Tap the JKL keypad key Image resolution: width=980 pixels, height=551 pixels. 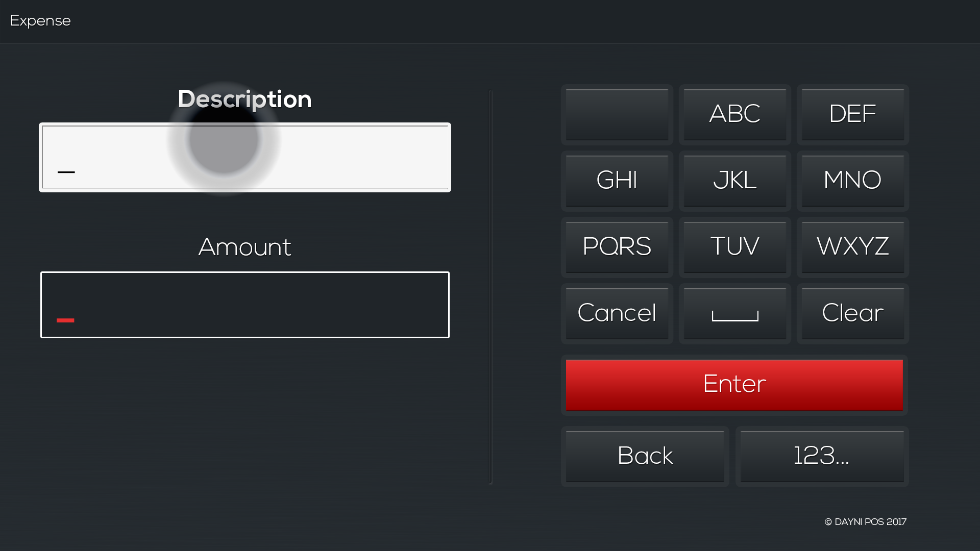734,181
